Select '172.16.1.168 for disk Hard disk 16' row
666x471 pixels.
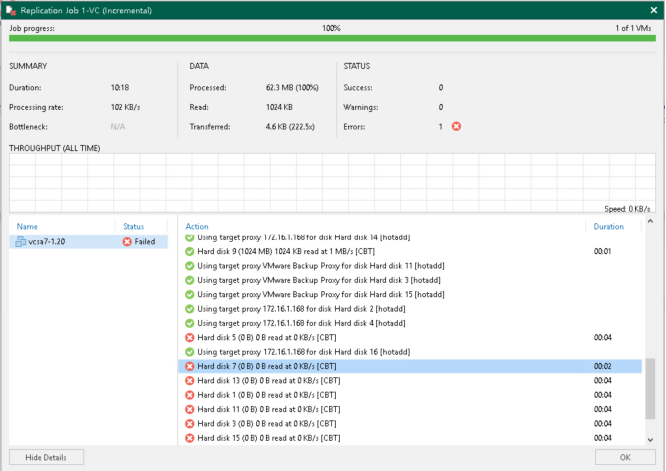point(409,352)
